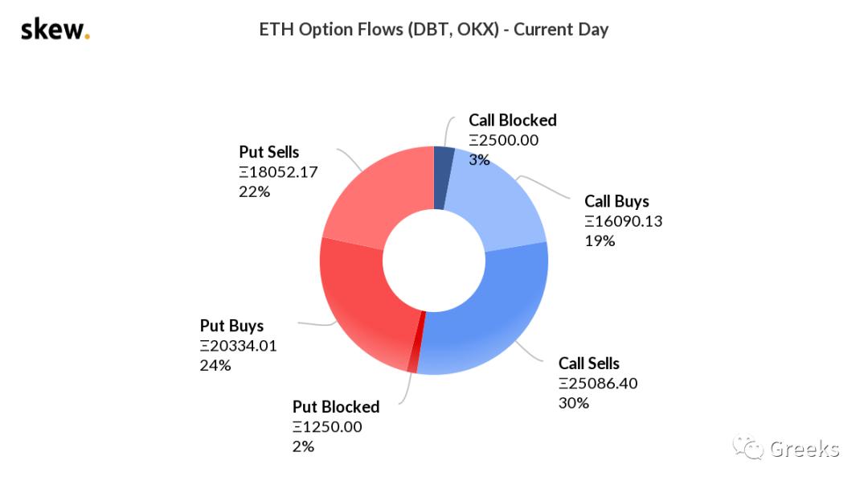The height and width of the screenshot is (485, 868).
Task: Select the Put Buys label
Action: 231,326
